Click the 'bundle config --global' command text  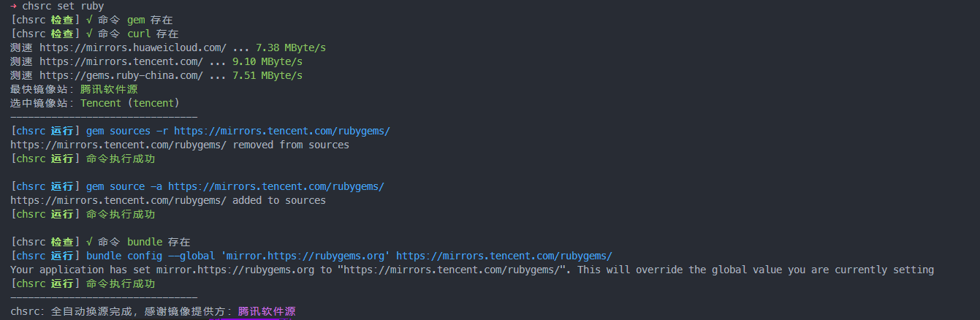click(x=153, y=256)
